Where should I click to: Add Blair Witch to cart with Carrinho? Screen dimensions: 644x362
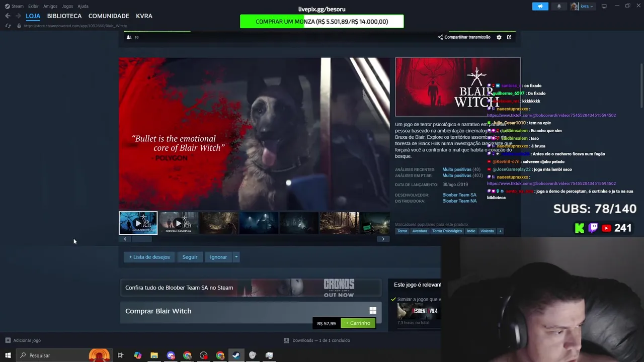[x=358, y=323]
